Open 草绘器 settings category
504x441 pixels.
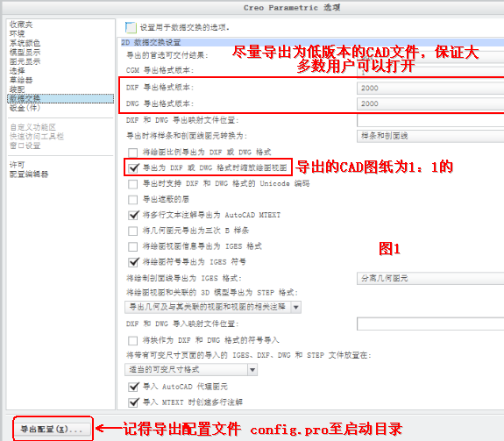click(21, 80)
